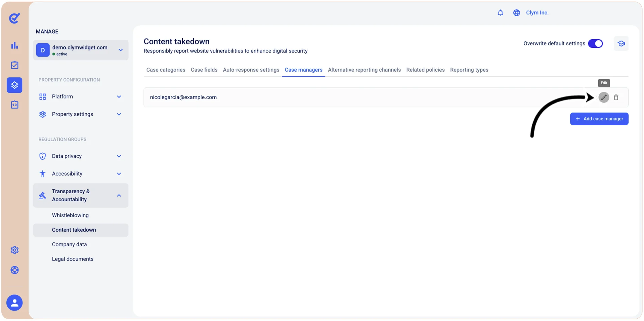The height and width of the screenshot is (321, 644).
Task: Click the Clym logo icon
Action: [14, 18]
